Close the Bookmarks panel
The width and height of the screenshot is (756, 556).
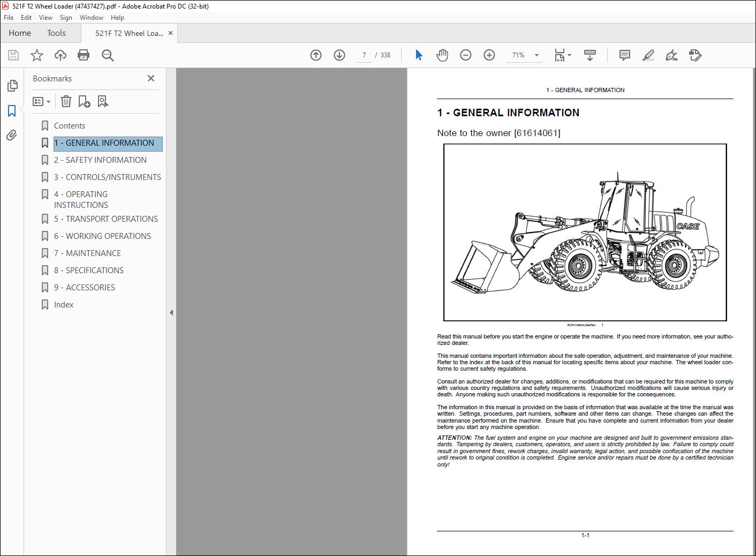pos(151,78)
